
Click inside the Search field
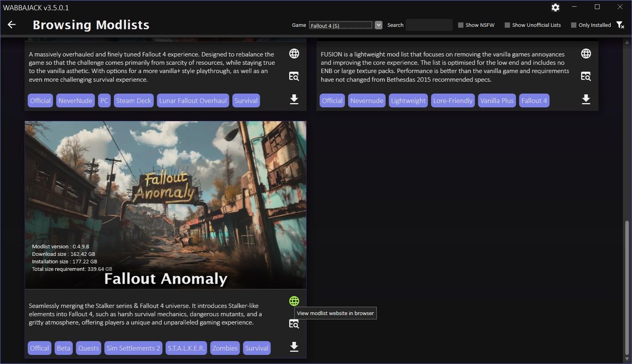[428, 24]
